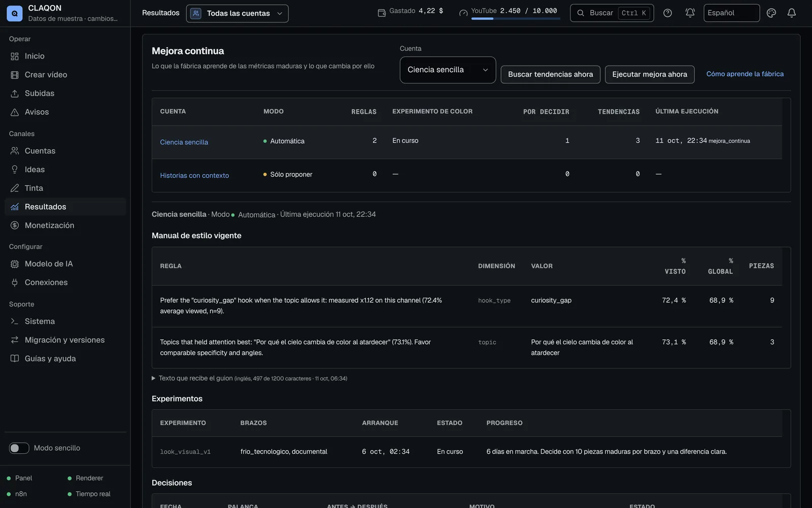Toggle the Modo sencillo switch

[x=19, y=448]
